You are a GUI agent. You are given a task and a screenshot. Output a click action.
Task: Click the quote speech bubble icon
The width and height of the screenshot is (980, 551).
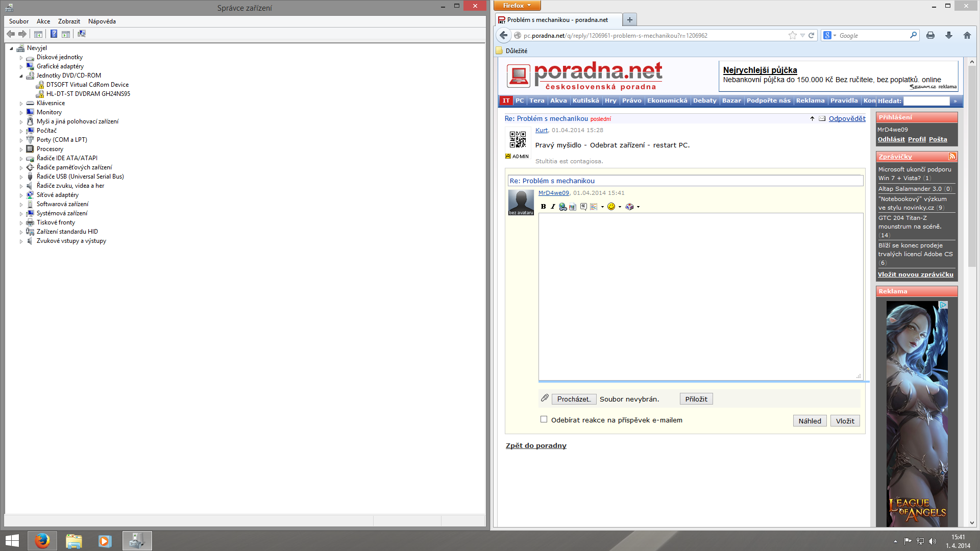pos(583,207)
